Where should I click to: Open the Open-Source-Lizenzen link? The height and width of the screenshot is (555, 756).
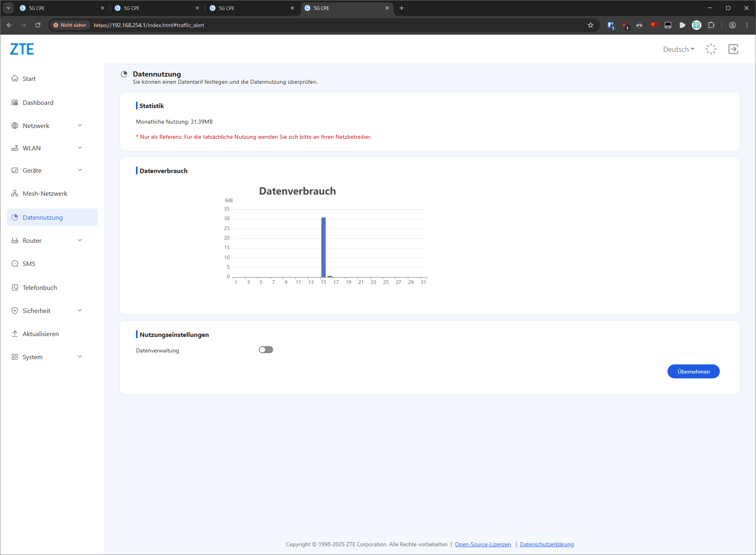point(483,544)
